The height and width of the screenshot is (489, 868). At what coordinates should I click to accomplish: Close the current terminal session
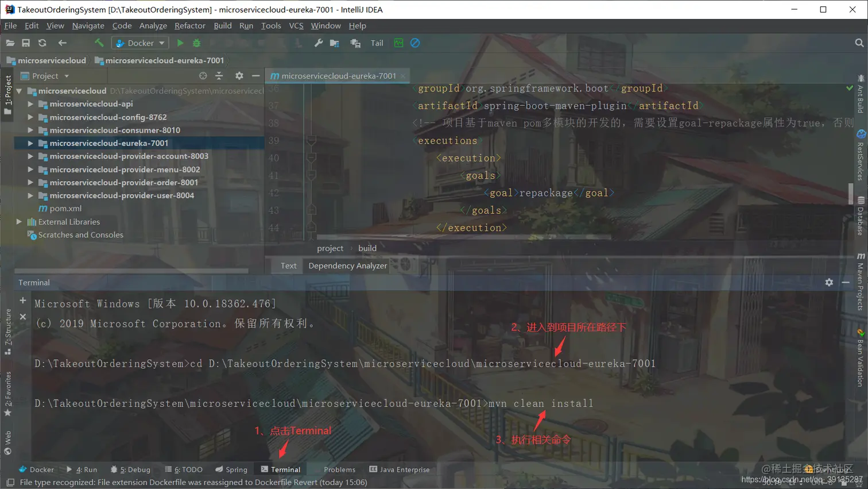(x=23, y=317)
